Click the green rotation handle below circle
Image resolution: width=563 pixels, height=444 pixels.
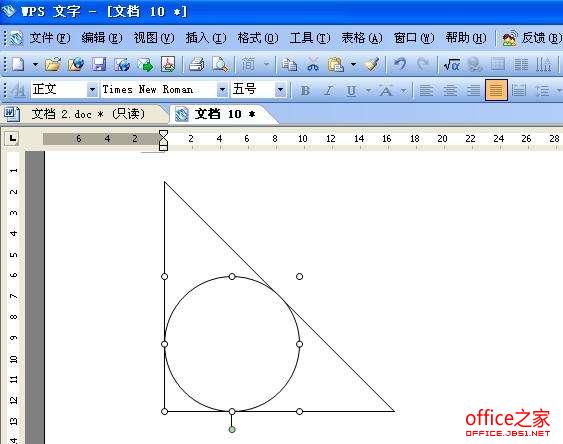[x=232, y=429]
